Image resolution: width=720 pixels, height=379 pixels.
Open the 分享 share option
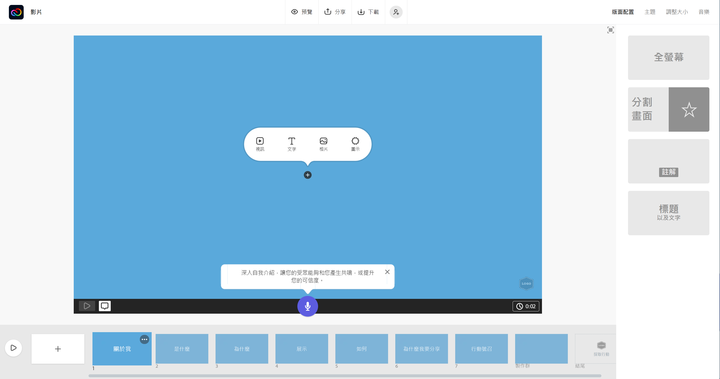335,12
